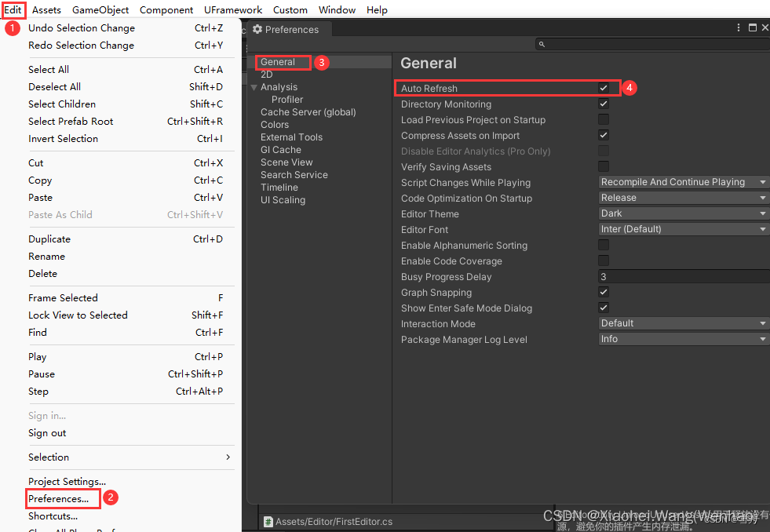Enable Load Previous Project on Startup

point(604,119)
